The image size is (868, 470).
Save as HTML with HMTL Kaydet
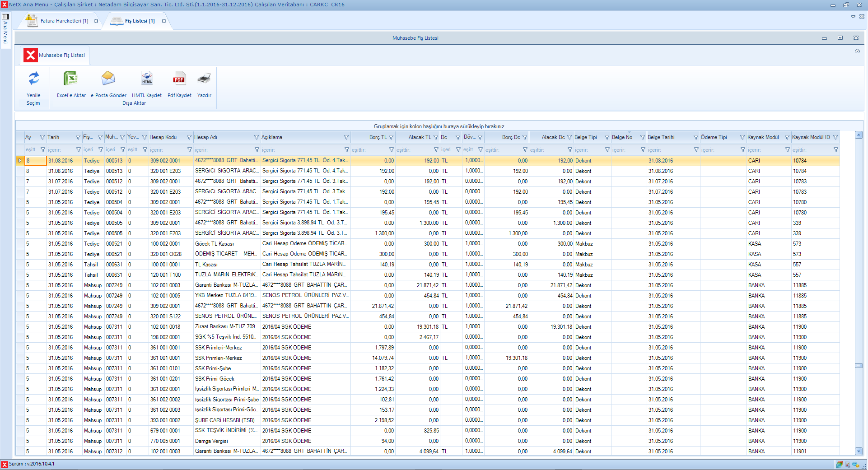[x=147, y=79]
